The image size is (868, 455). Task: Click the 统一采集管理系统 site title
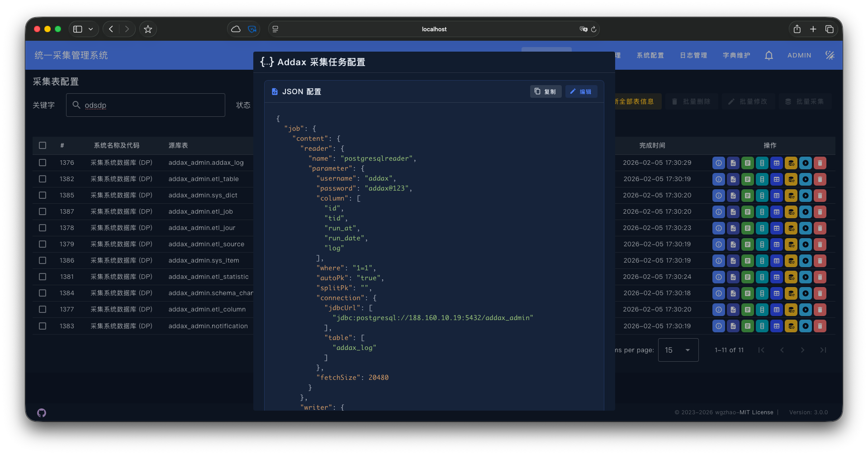pyautogui.click(x=71, y=55)
